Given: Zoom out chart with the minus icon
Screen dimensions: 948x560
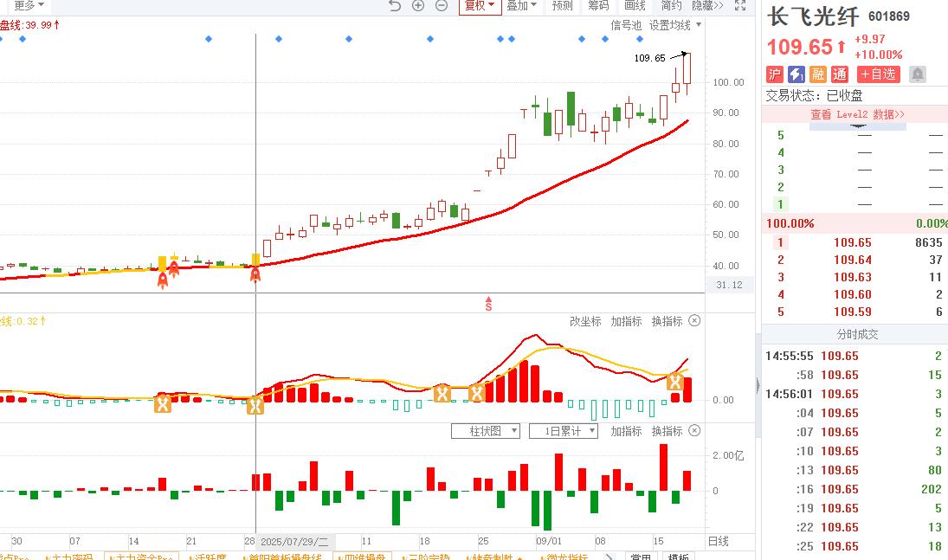Looking at the screenshot, I should click(x=442, y=6).
